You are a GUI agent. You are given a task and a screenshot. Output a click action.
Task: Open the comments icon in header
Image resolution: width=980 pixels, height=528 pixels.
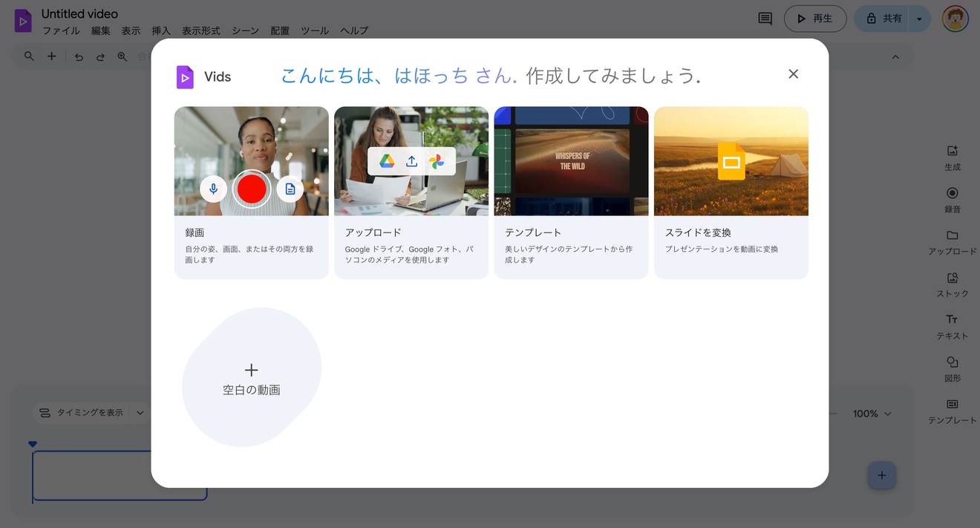765,19
